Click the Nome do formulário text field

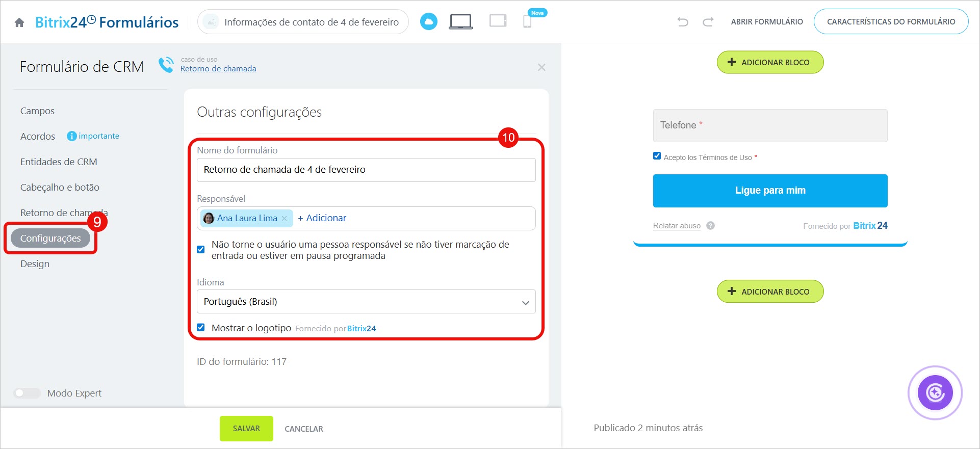(x=366, y=170)
